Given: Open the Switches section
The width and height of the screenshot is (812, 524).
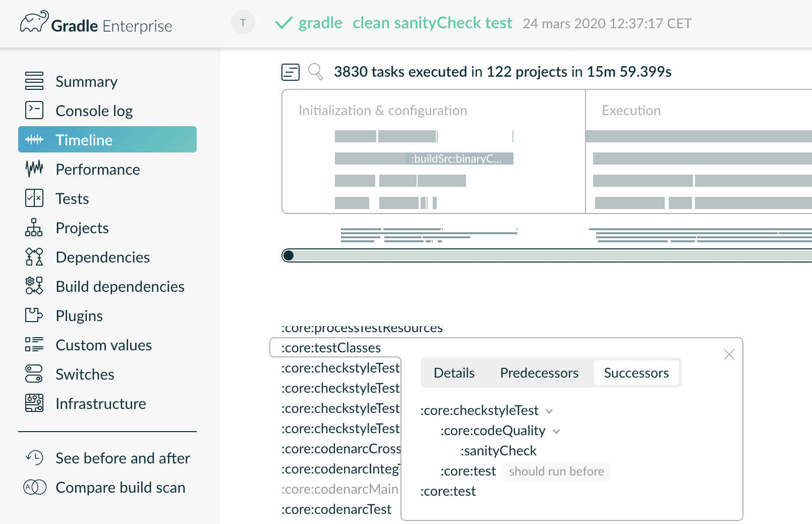Looking at the screenshot, I should tap(85, 374).
